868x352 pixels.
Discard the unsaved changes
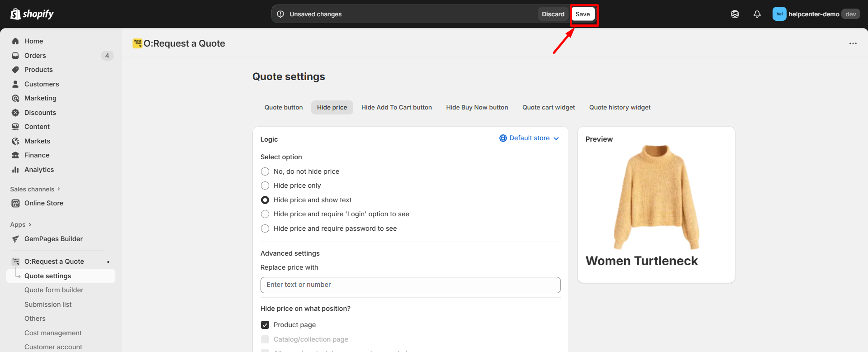[553, 14]
